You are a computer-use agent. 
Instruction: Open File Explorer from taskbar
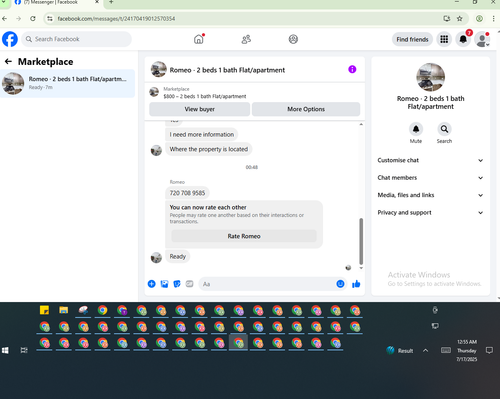pyautogui.click(x=64, y=310)
